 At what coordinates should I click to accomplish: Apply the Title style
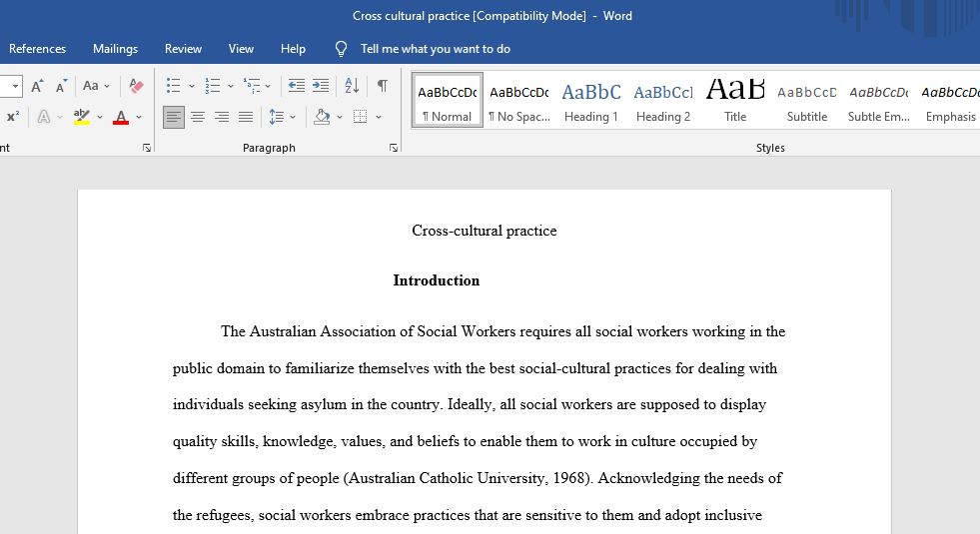coord(735,101)
